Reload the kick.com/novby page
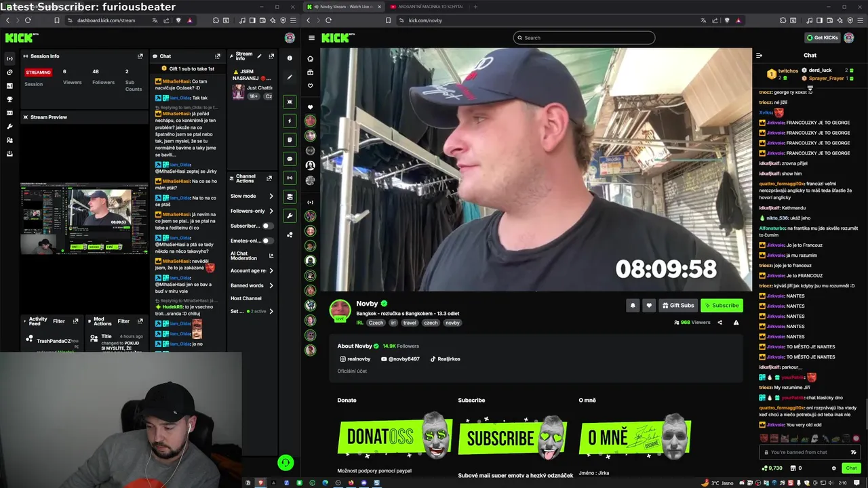 pyautogui.click(x=328, y=20)
